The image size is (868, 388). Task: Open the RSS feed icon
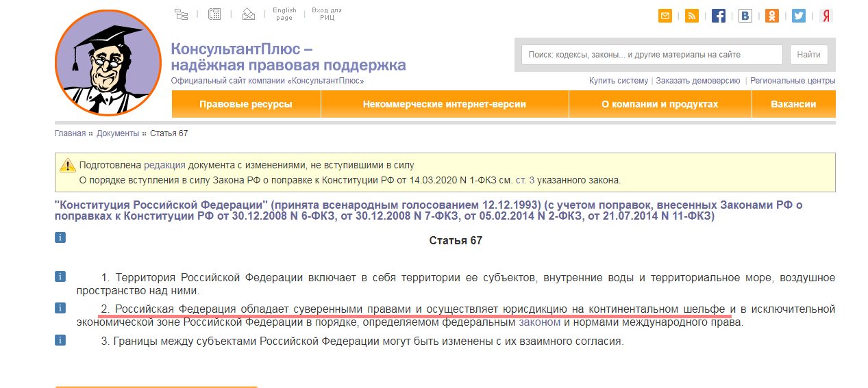click(691, 16)
